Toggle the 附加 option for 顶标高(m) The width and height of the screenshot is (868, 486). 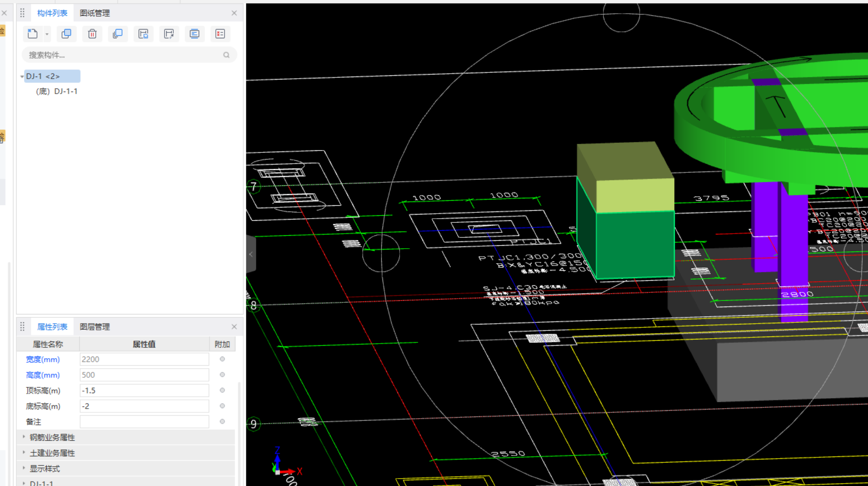[x=222, y=390]
